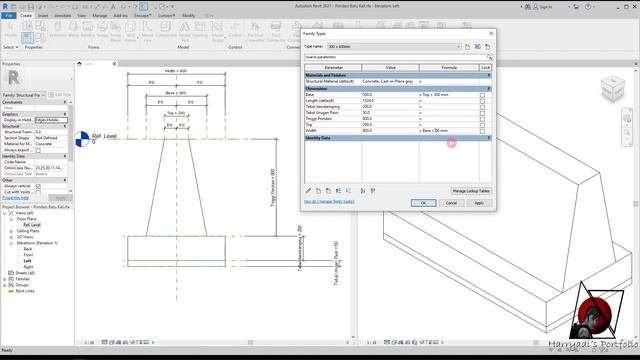Click the Extrusion tool in the ribbon
This screenshot has height=360, width=640.
coord(58,30)
